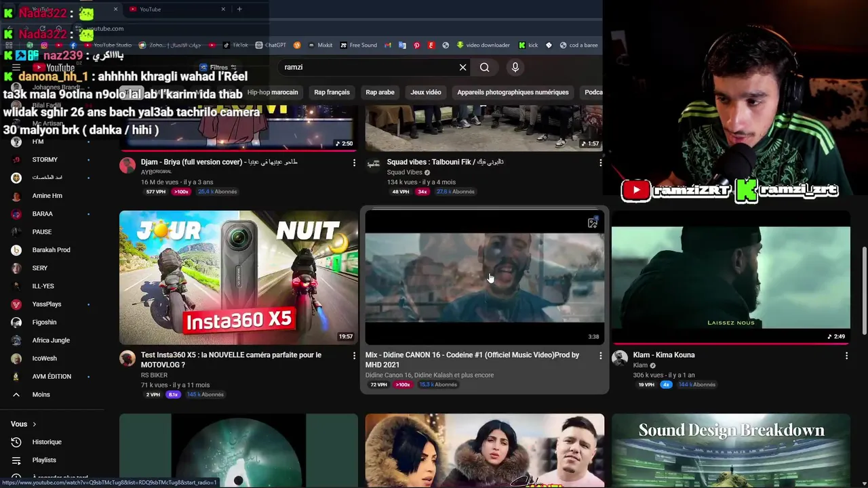
Task: Open the Africa Jungle subscription
Action: click(x=51, y=340)
